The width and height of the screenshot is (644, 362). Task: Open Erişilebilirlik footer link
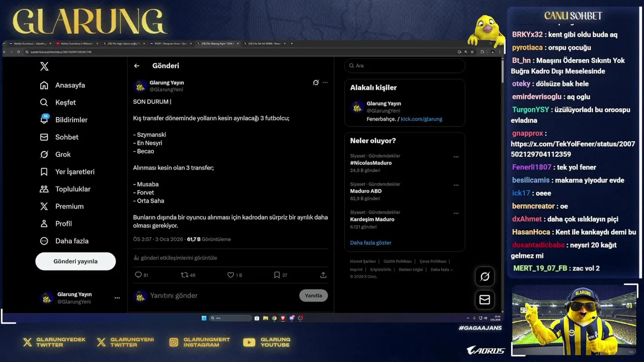(381, 269)
